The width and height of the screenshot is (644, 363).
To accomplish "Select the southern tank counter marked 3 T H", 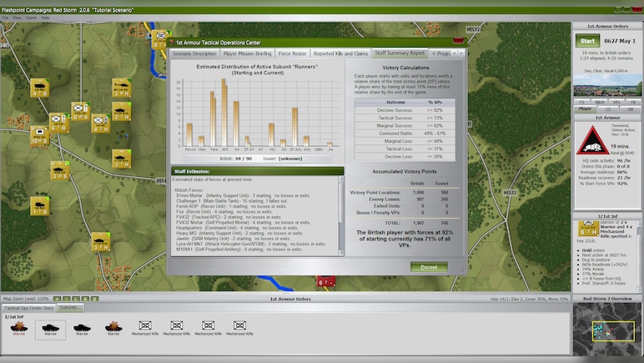I will [101, 241].
